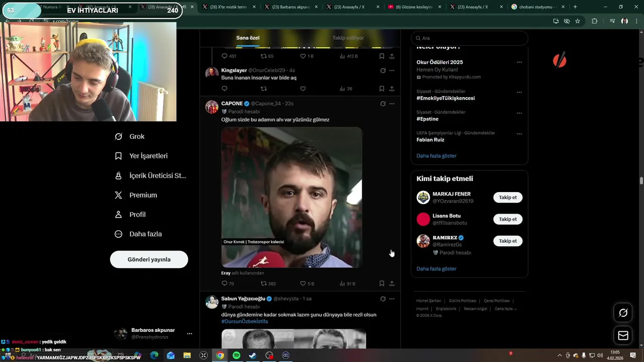Repost the top post with 65 reposts
644x362 pixels.
tap(267, 56)
